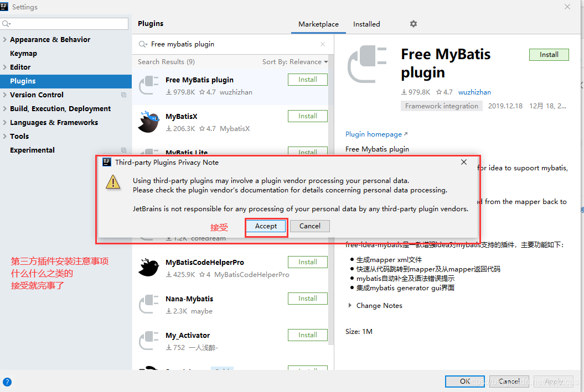Open the Sort By: Relevance dropdown
The image size is (584, 392).
294,62
